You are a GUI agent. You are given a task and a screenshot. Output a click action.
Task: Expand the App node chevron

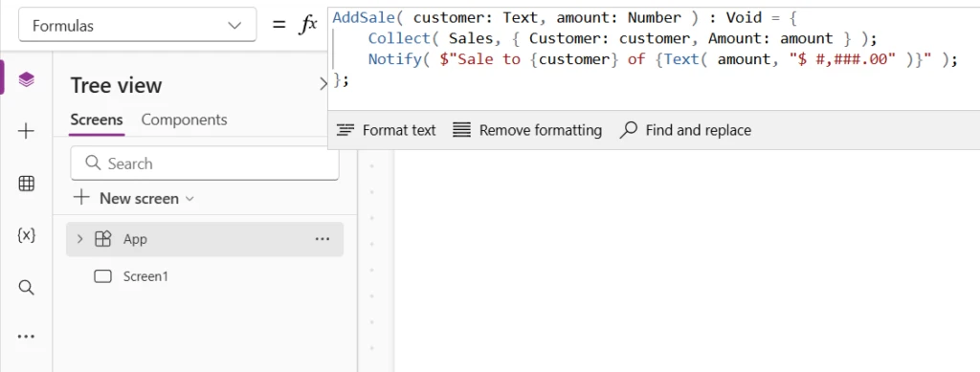click(79, 239)
